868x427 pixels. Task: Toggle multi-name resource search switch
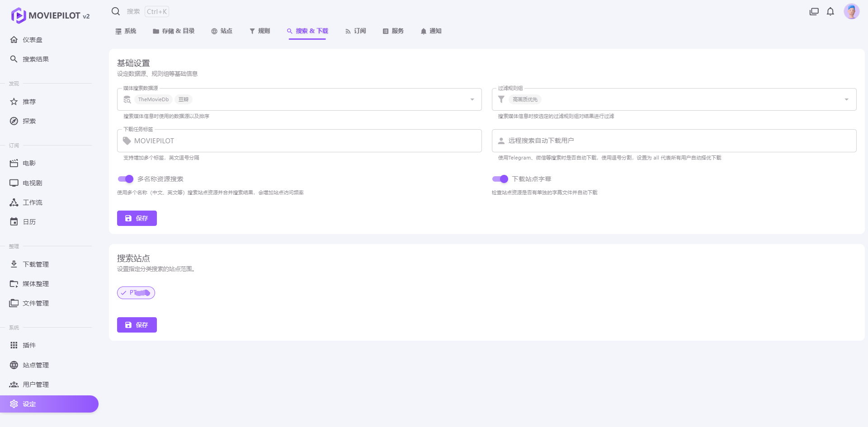coord(126,179)
